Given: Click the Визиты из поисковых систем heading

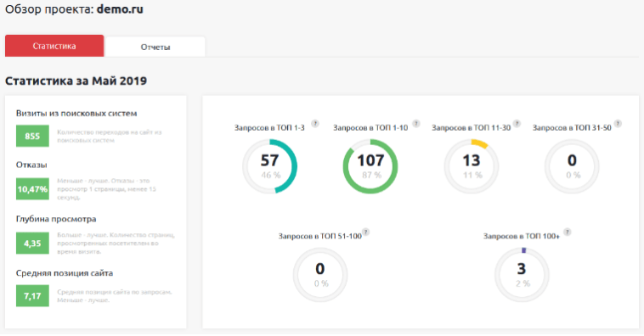Looking at the screenshot, I should (x=76, y=114).
